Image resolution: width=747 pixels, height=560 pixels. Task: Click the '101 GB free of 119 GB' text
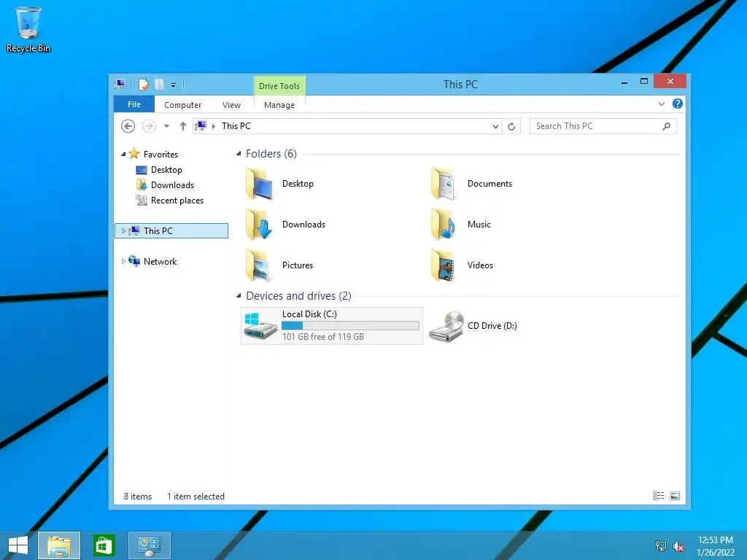pos(323,337)
